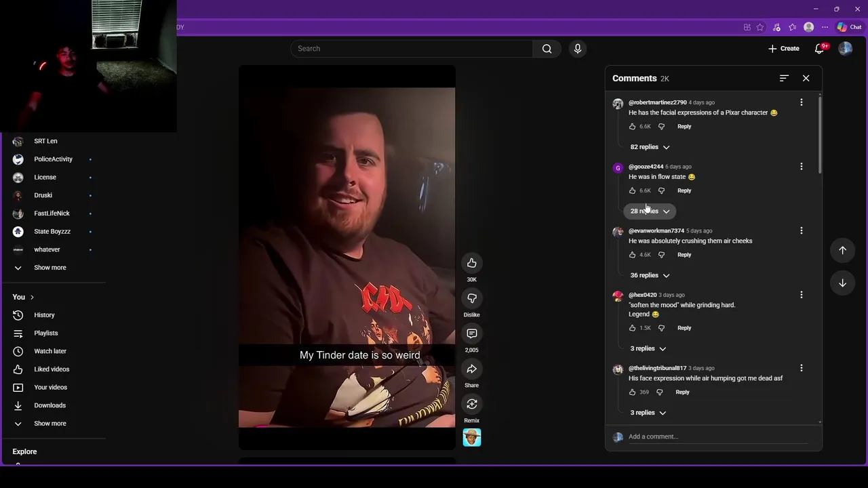This screenshot has height=488, width=868.
Task: Like thelivingtribunal817's comment
Action: coord(633,392)
